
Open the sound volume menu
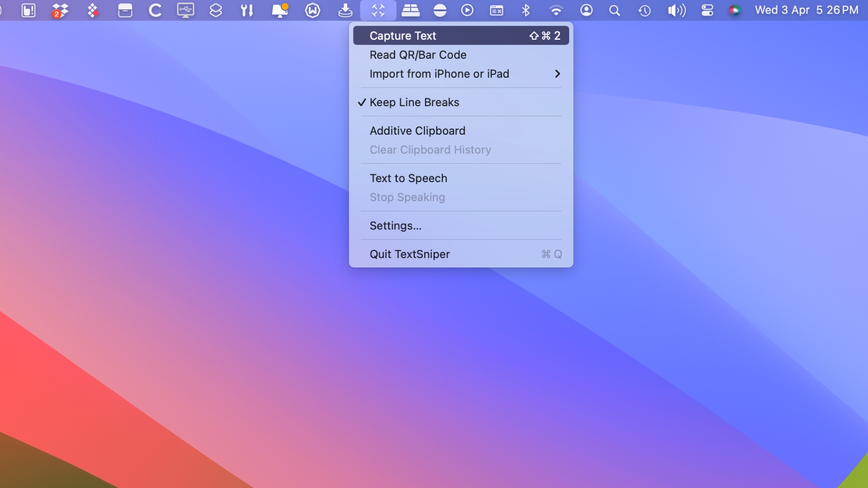(x=676, y=10)
